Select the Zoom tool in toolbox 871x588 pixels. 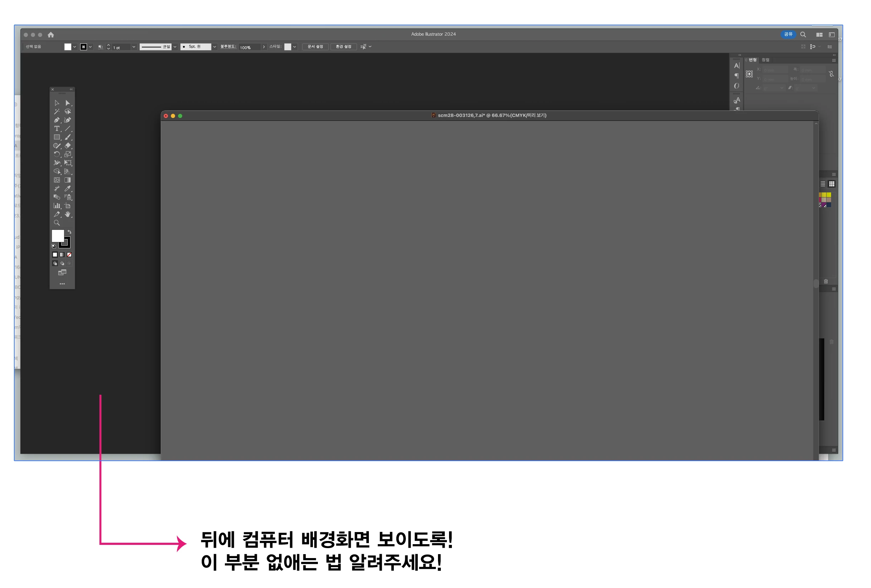click(57, 223)
